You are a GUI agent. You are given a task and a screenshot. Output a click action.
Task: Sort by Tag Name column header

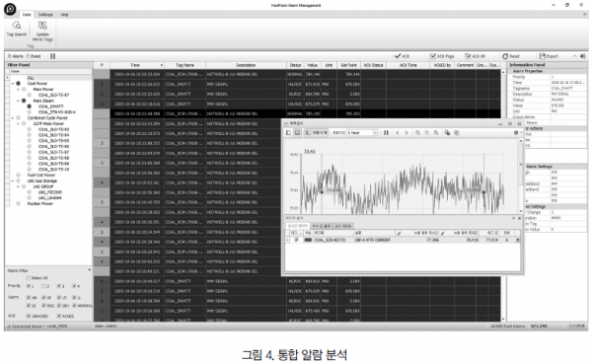click(x=185, y=65)
